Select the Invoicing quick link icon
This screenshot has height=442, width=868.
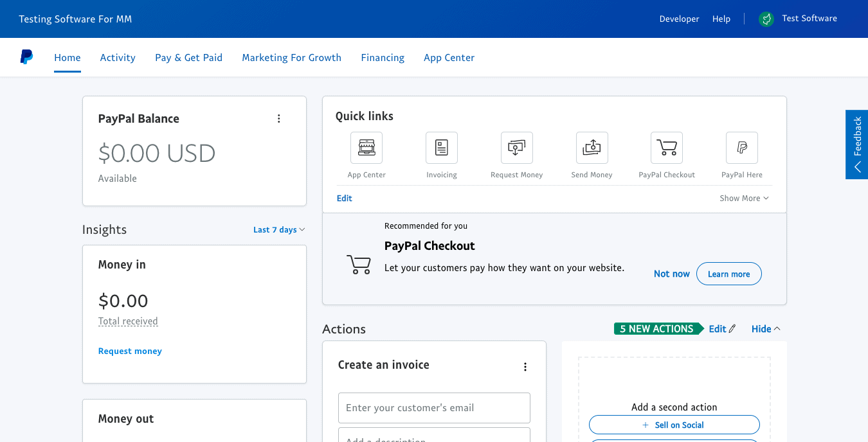441,147
